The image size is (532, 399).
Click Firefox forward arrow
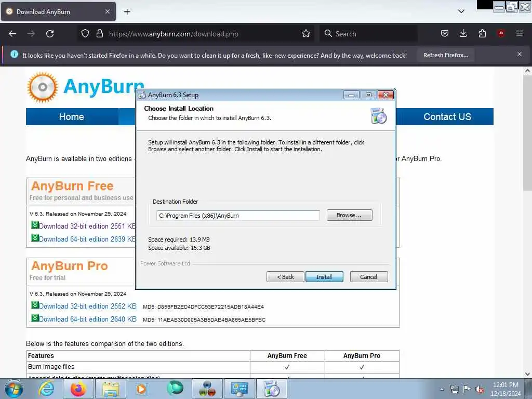(31, 34)
